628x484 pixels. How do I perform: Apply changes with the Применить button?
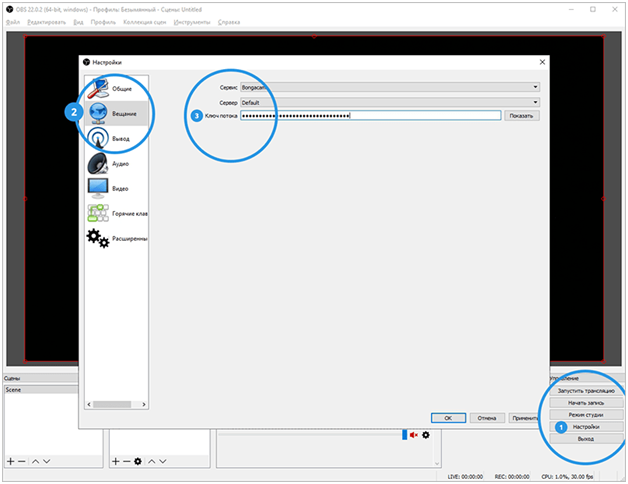click(525, 418)
